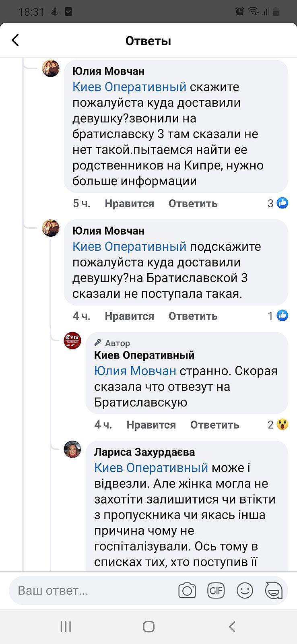This screenshot has height=644, width=297.
Task: Like the 5-hour-old comment by Юлия Мовчан
Action: (129, 204)
